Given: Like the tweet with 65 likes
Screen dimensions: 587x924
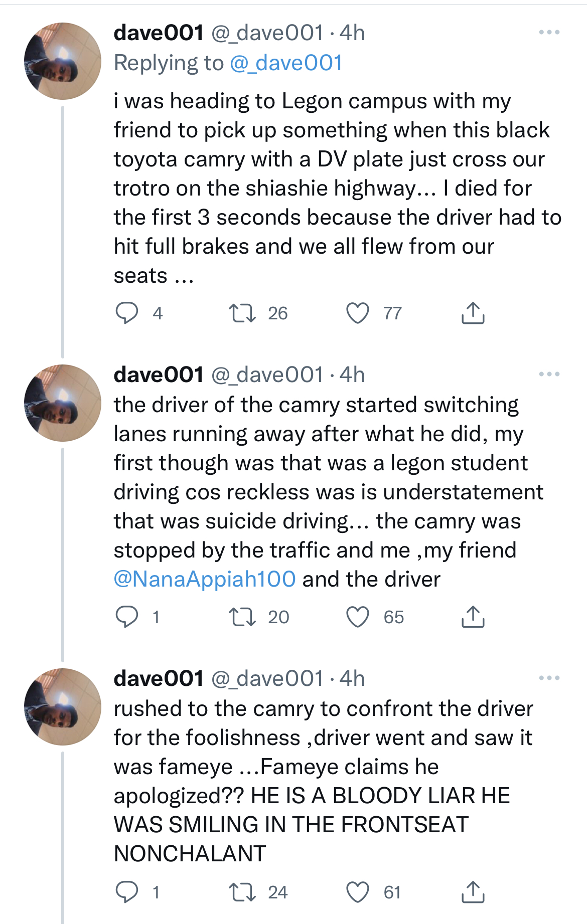Looking at the screenshot, I should (x=358, y=617).
